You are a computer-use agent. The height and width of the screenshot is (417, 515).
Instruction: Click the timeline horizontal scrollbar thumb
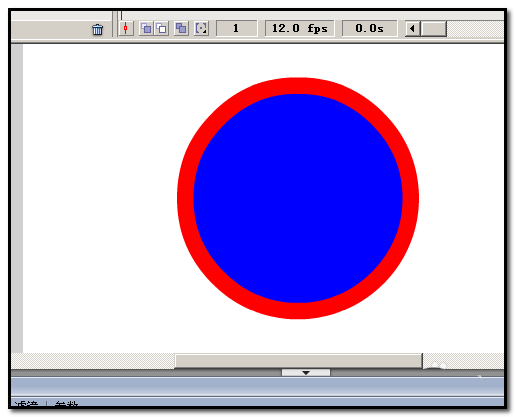(434, 29)
